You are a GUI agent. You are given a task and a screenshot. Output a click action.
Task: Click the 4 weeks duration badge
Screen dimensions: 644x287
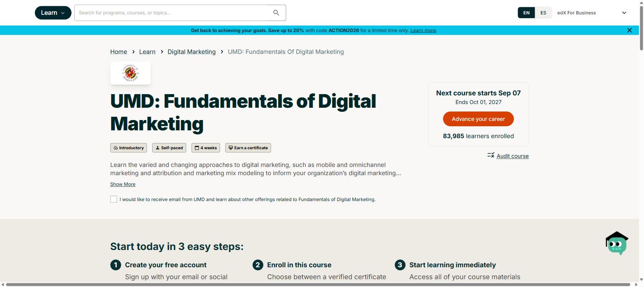point(206,148)
